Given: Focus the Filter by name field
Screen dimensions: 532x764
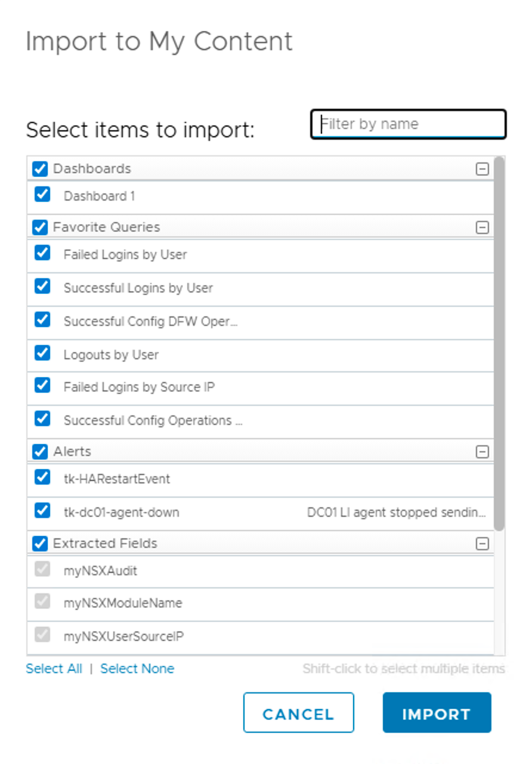Looking at the screenshot, I should coord(409,124).
